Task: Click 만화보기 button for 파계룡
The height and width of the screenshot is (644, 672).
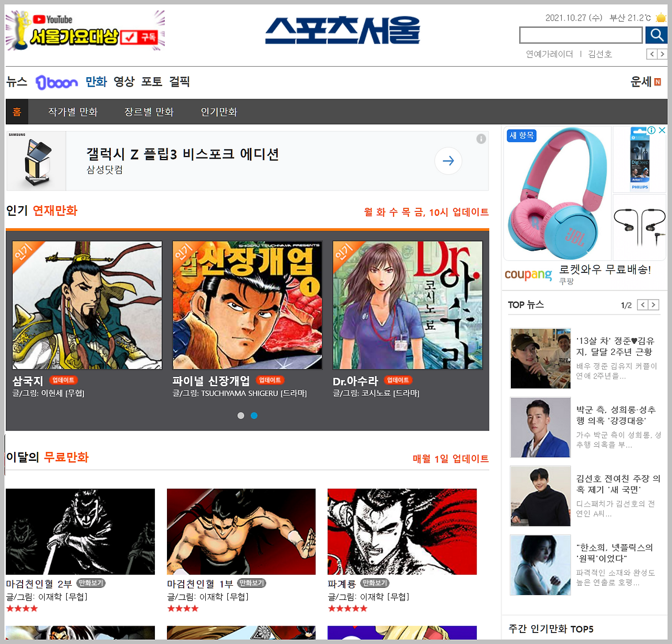Action: [375, 583]
